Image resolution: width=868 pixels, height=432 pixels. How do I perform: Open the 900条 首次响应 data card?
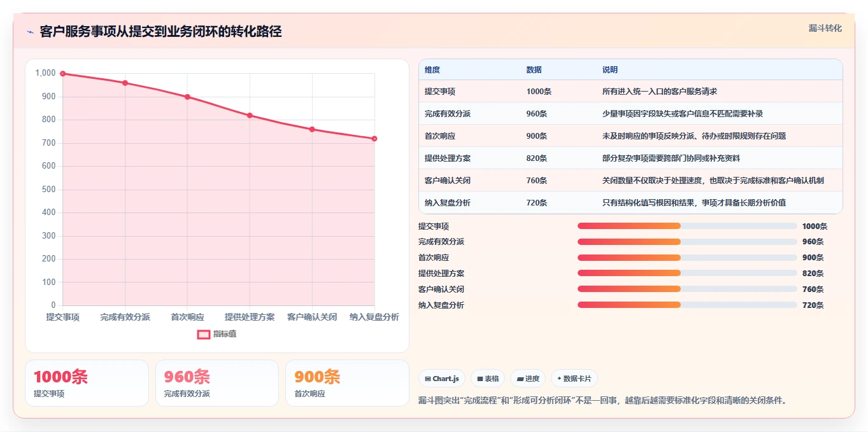pyautogui.click(x=347, y=383)
